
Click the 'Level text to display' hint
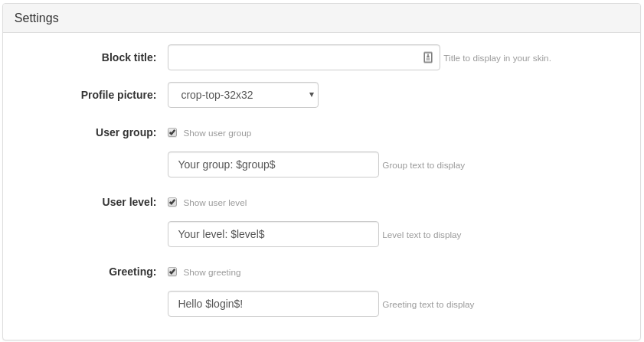point(422,235)
